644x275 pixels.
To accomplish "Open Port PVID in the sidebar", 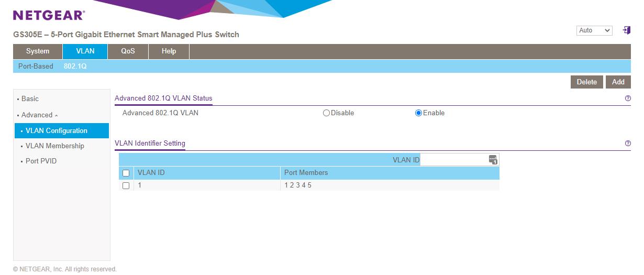I will (41, 161).
